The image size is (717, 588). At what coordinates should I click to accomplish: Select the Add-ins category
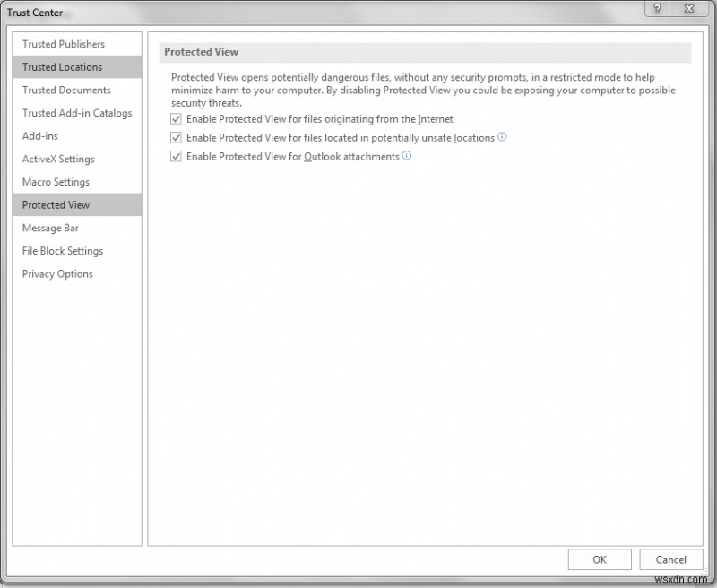(x=77, y=136)
